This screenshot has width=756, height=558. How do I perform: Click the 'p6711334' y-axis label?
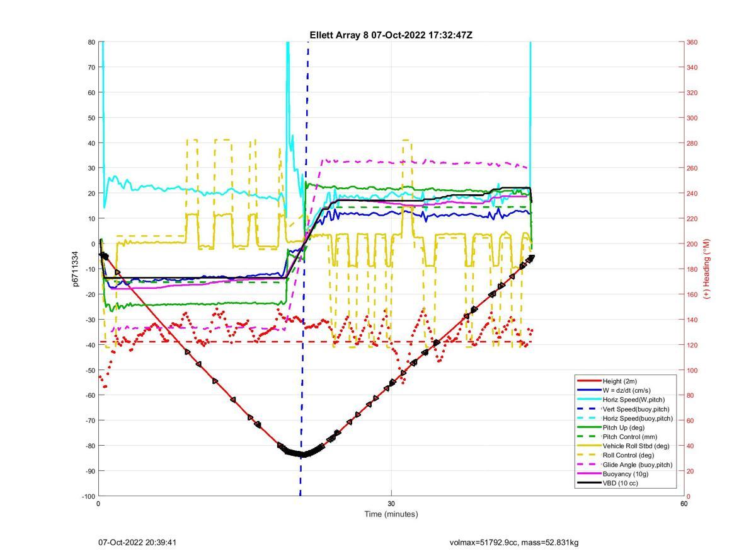tap(76, 269)
